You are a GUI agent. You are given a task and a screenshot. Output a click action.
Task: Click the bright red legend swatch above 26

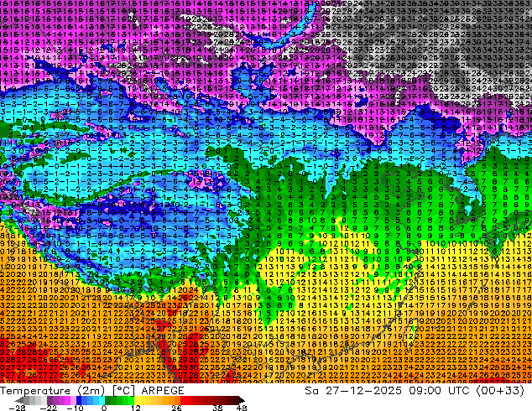point(183,400)
